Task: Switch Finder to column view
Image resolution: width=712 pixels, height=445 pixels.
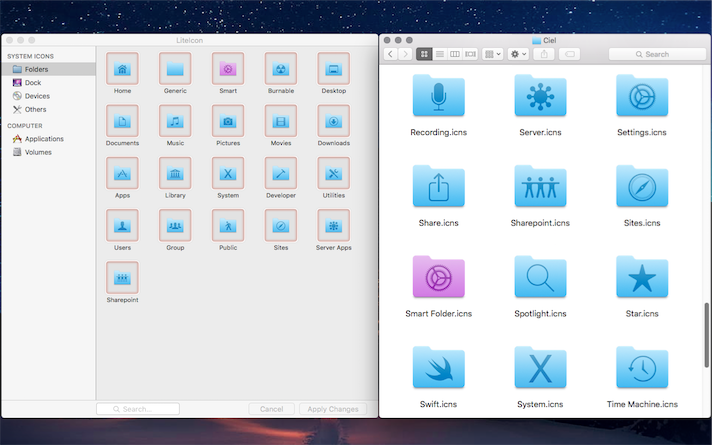Action: [455, 54]
